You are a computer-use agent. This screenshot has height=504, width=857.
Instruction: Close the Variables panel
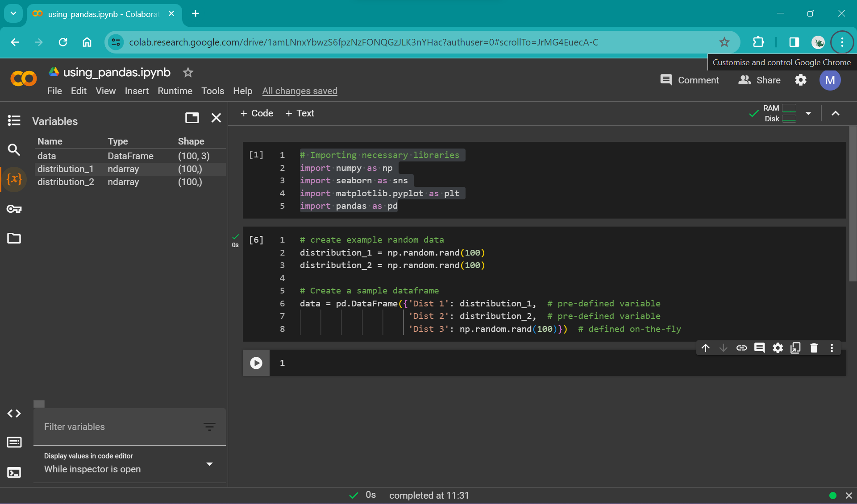[x=216, y=118]
